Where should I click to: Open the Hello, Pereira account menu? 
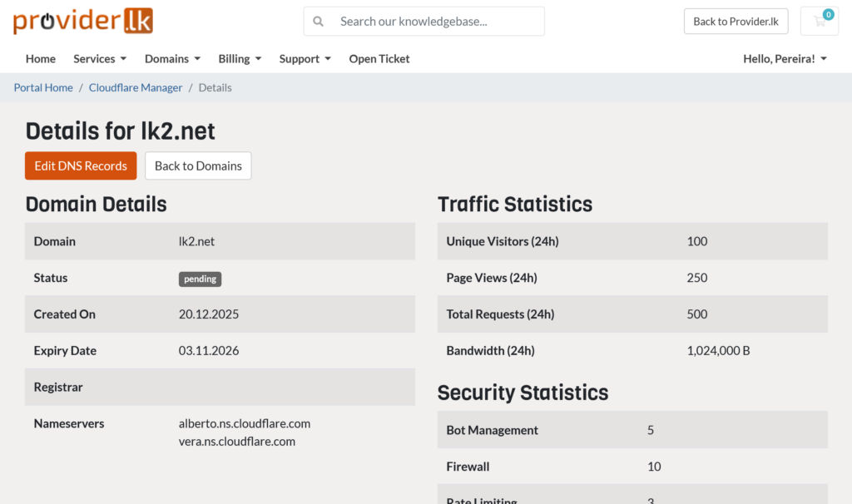click(785, 59)
